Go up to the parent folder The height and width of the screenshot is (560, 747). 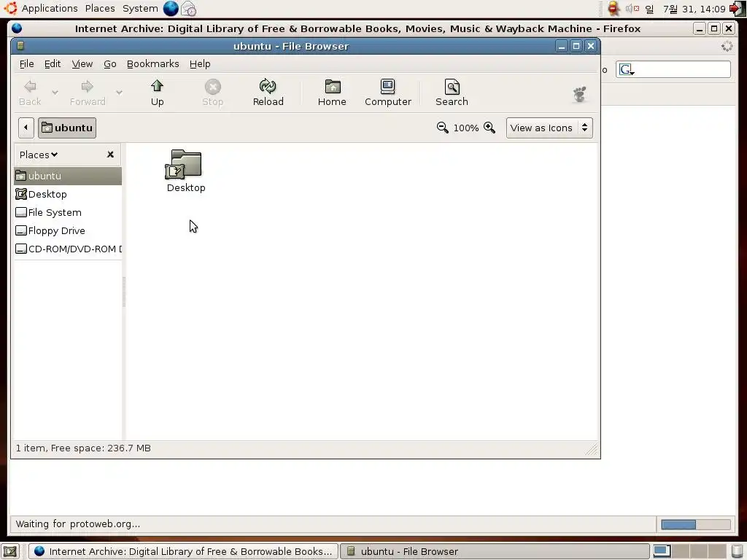click(158, 93)
